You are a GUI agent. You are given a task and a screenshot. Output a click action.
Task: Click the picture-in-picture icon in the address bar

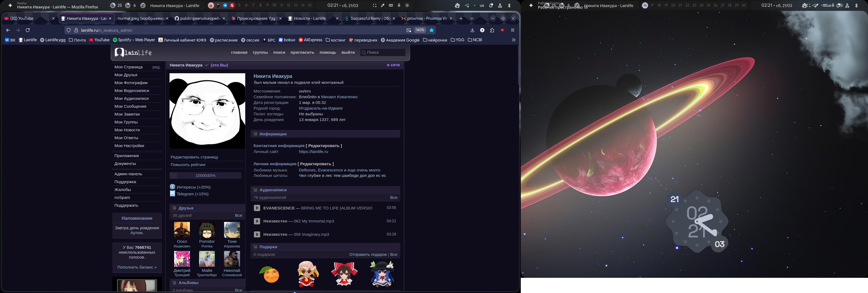pyautogui.click(x=409, y=30)
